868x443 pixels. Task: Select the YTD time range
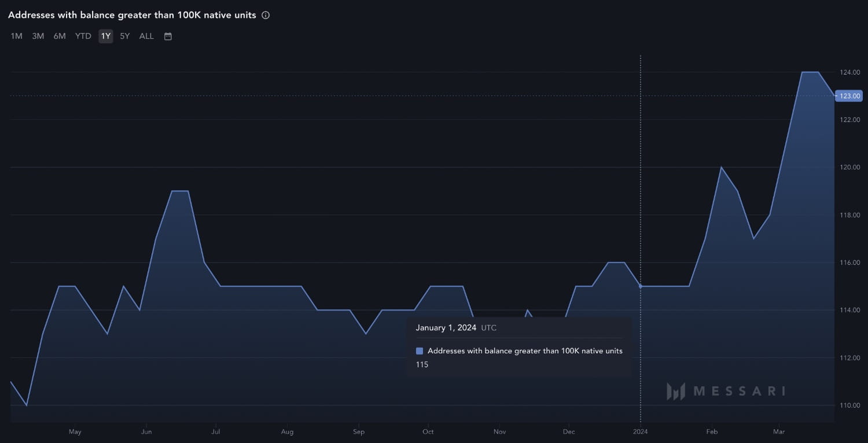coord(83,36)
